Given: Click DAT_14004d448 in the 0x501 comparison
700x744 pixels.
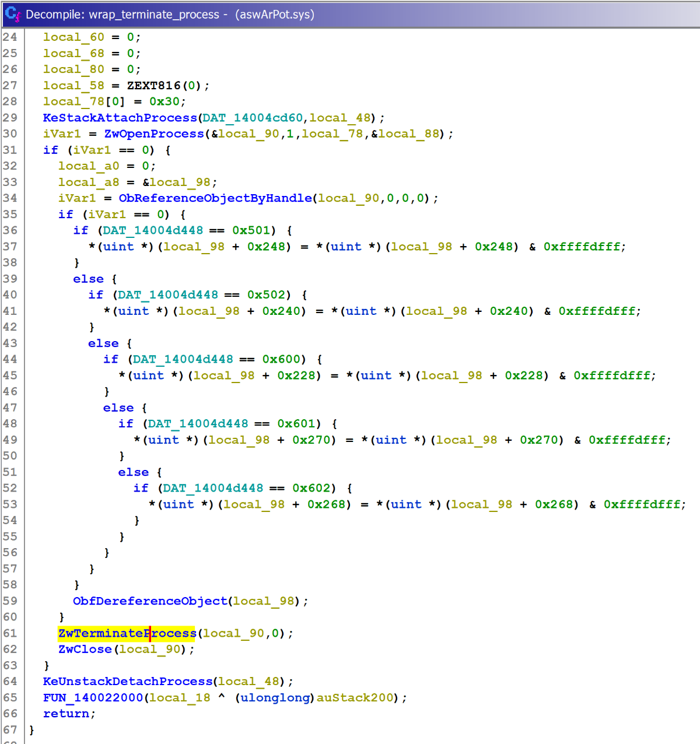Looking at the screenshot, I should click(153, 230).
